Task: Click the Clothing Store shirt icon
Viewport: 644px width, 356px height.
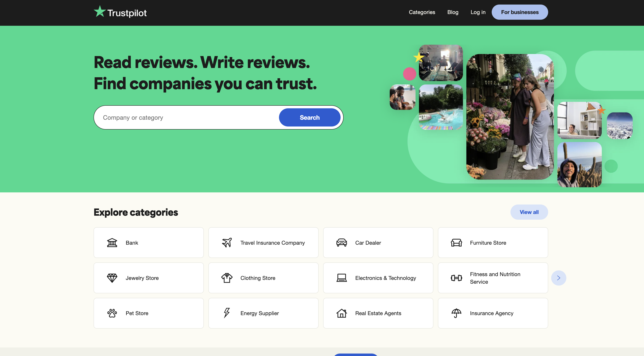Action: pyautogui.click(x=227, y=278)
